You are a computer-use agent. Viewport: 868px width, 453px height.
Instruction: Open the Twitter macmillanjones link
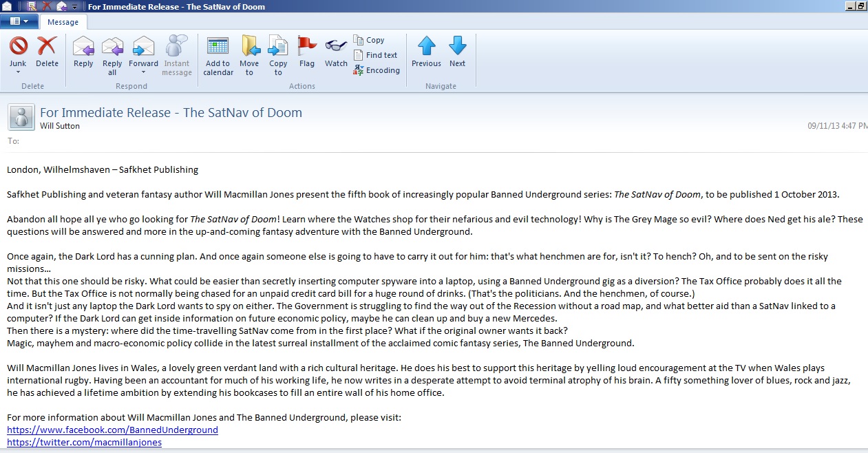(84, 442)
